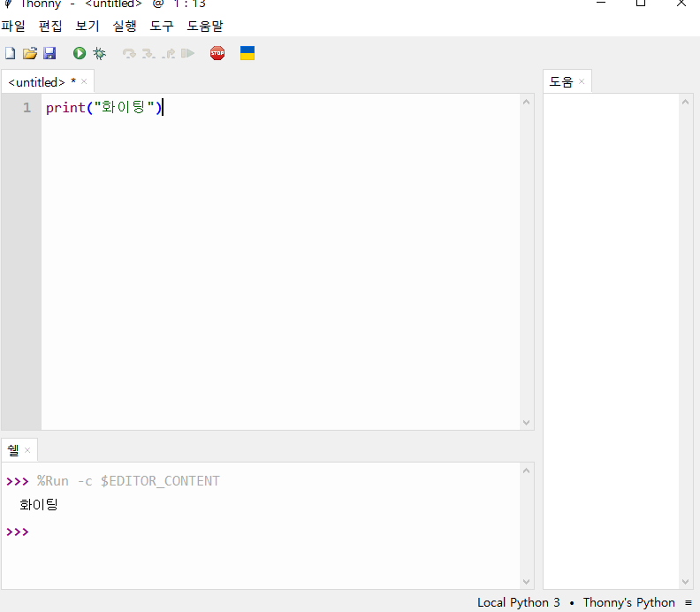
Task: Close the 쉘 shell tab
Action: (27, 450)
